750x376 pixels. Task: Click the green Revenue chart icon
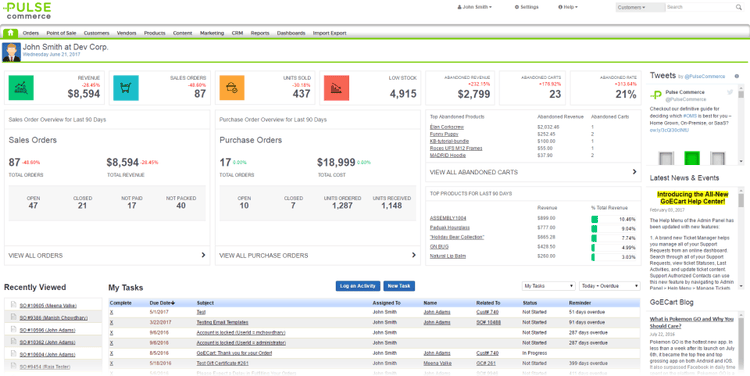click(21, 88)
